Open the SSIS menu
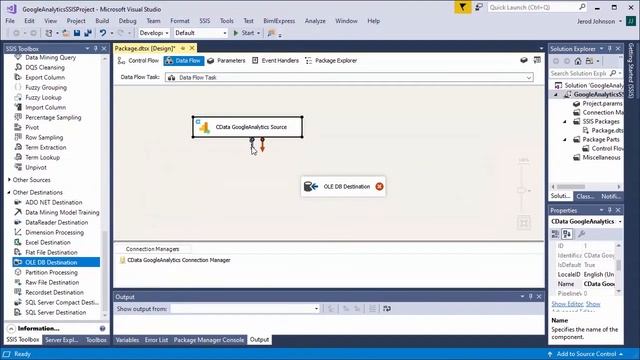The image size is (640, 360). click(205, 21)
